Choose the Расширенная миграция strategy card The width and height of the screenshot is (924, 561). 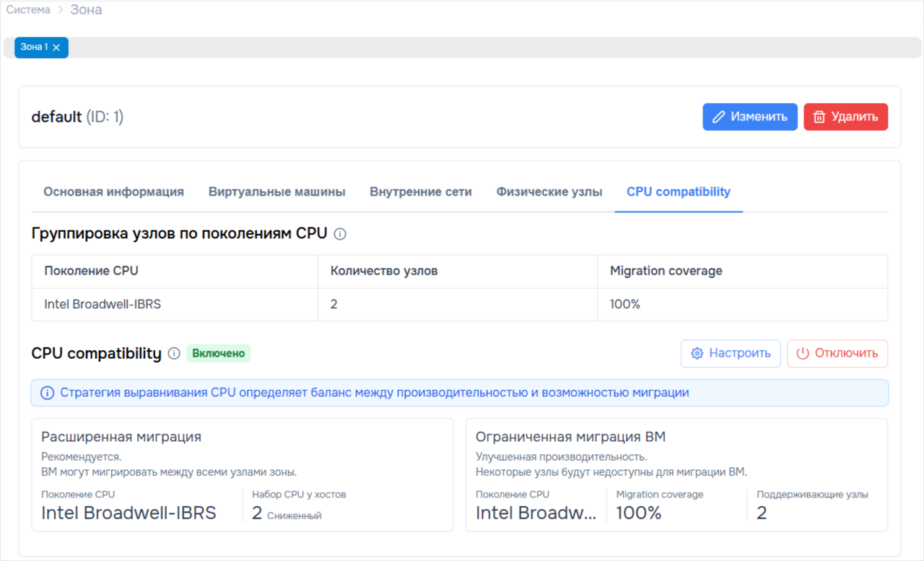tap(243, 475)
